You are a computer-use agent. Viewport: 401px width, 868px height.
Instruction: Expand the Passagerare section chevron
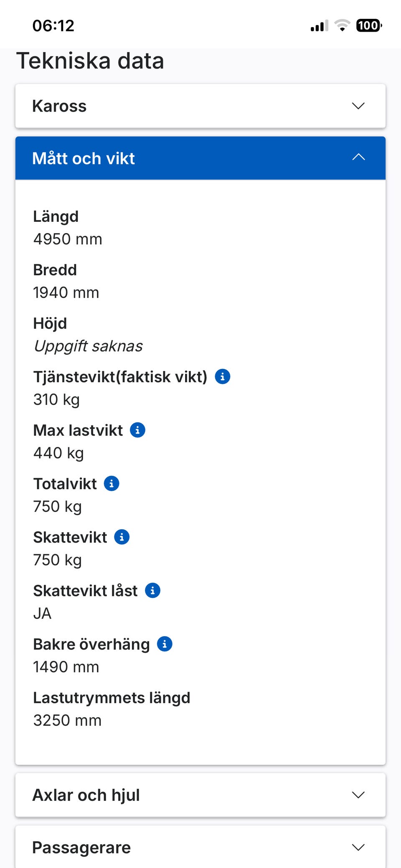click(x=358, y=847)
